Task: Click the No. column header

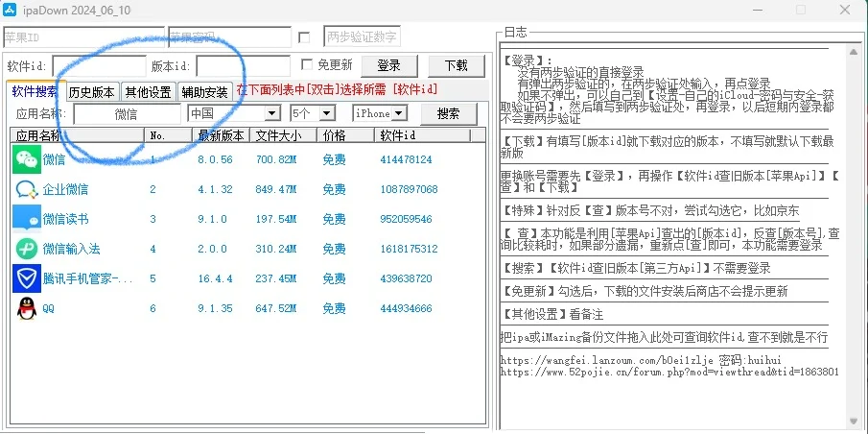Action: [x=168, y=135]
